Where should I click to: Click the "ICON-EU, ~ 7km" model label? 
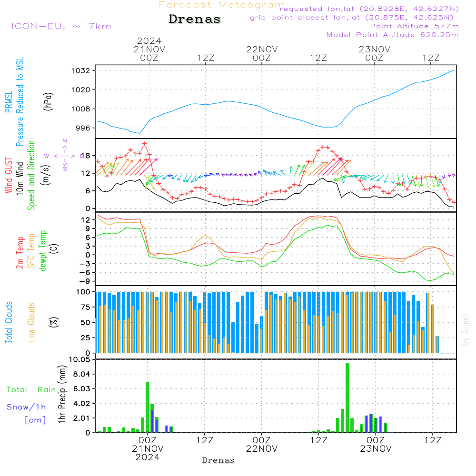click(x=61, y=26)
